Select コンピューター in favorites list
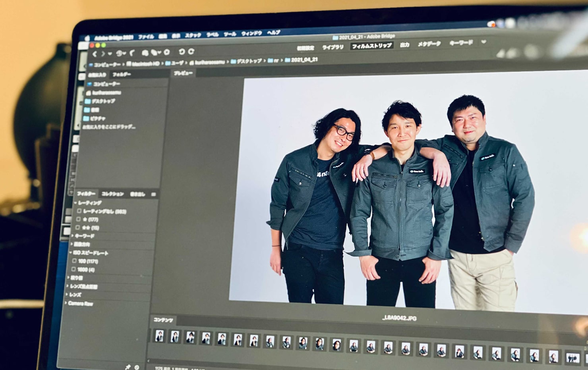The image size is (588, 370). click(x=104, y=84)
